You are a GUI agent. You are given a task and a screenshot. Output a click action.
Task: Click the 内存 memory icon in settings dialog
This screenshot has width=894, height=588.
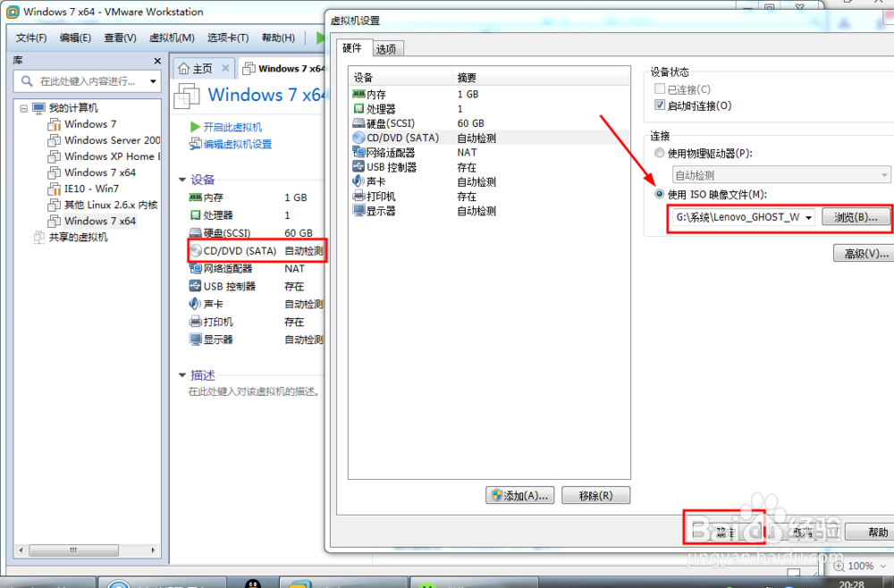pos(358,94)
